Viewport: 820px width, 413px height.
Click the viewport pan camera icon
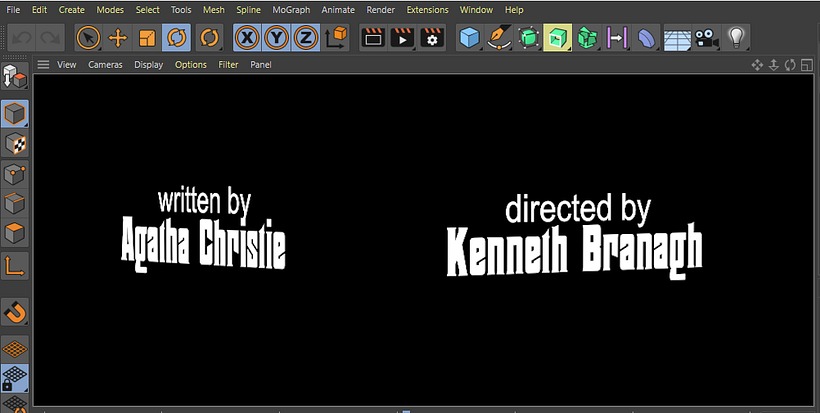click(757, 65)
